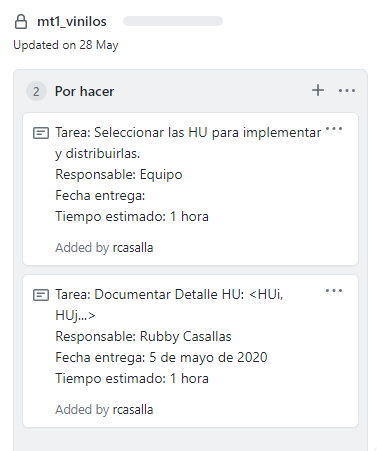Click the note icon on Seleccionar las HU card
This screenshot has height=451, width=377.
[41, 133]
